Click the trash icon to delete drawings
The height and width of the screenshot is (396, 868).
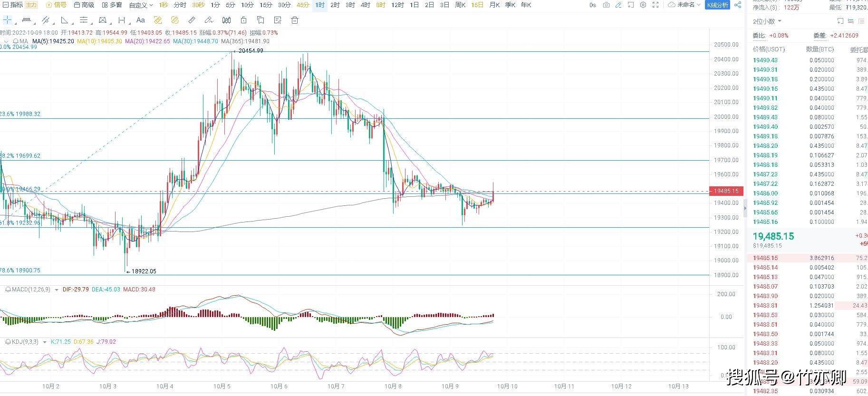click(295, 20)
